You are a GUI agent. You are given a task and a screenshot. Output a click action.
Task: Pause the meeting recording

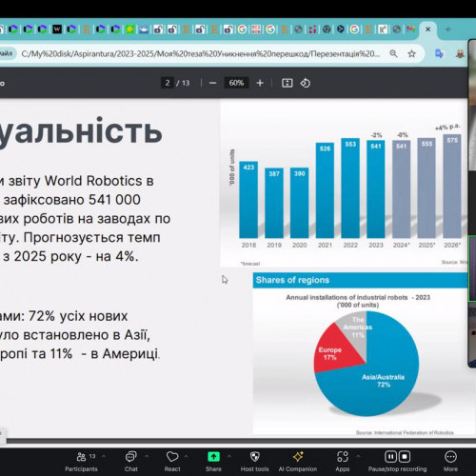pyautogui.click(x=390, y=457)
